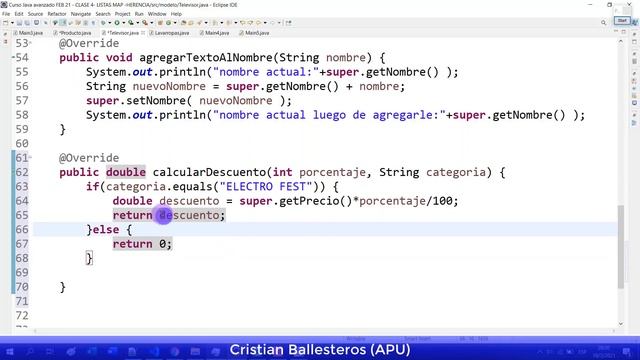Open the Windows Start menu
The image size is (640, 360).
9,351
